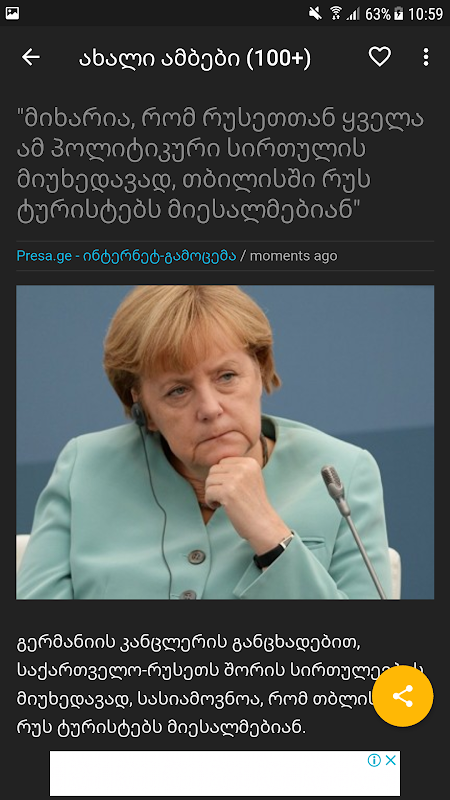
Task: Favorite this article with the heart icon
Action: (380, 57)
